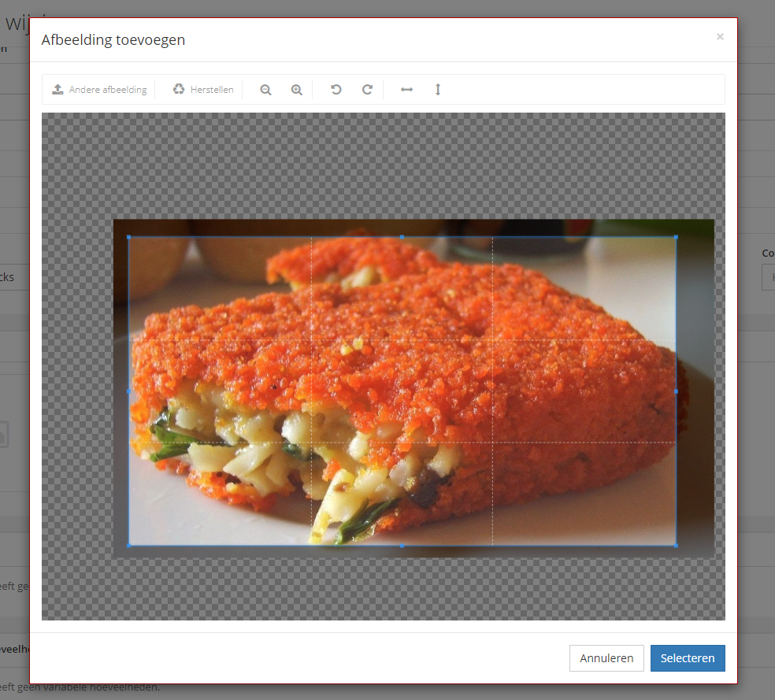Click the checkered canvas area above the image

(383, 165)
